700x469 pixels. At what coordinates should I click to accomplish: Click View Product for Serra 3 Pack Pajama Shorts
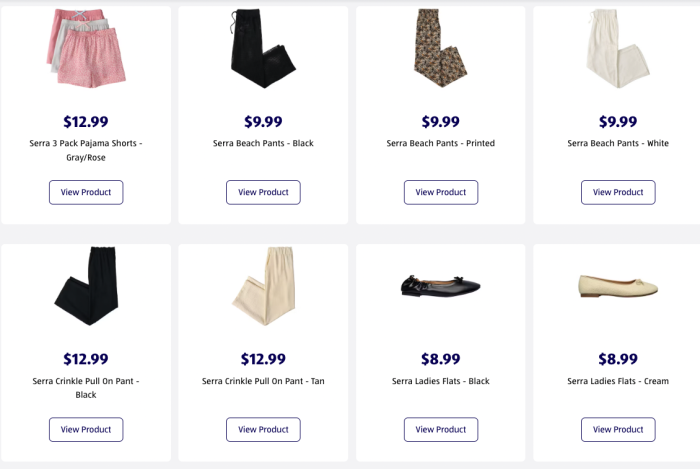click(x=86, y=192)
